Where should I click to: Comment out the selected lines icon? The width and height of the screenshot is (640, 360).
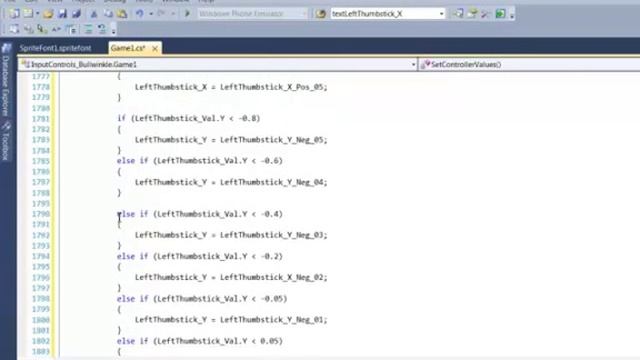88,29
